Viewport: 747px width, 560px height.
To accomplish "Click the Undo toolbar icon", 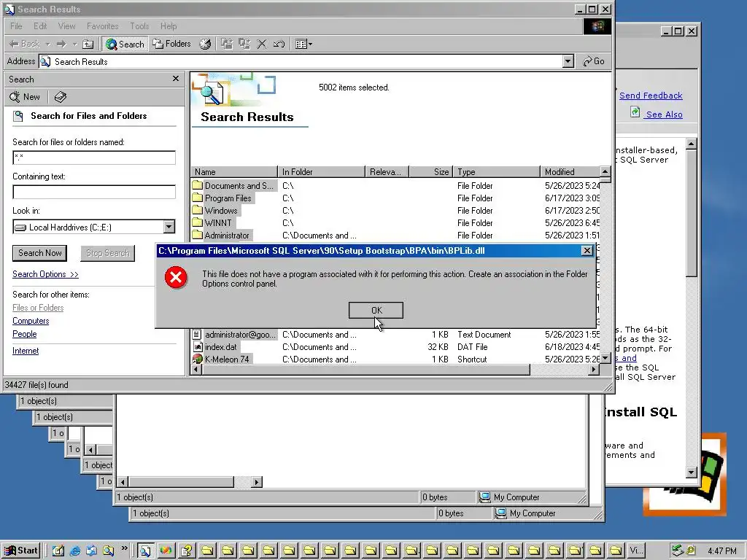I will (x=279, y=44).
